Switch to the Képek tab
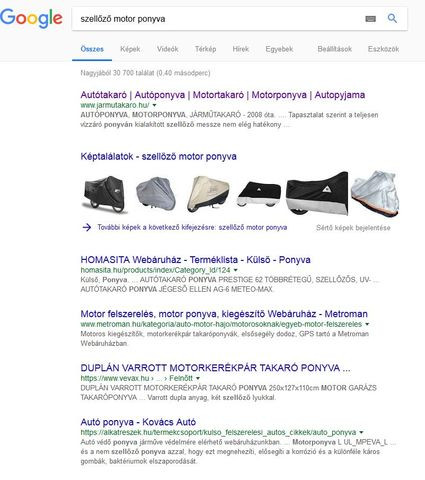This screenshot has width=425, height=480. 130,49
